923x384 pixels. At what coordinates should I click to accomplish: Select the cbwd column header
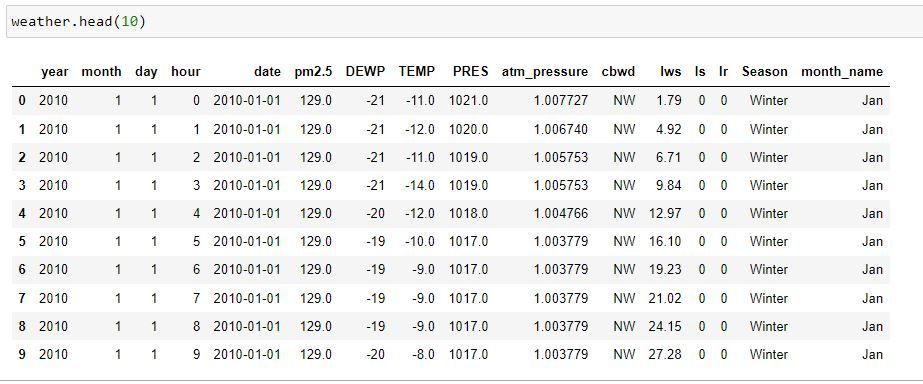(x=618, y=72)
